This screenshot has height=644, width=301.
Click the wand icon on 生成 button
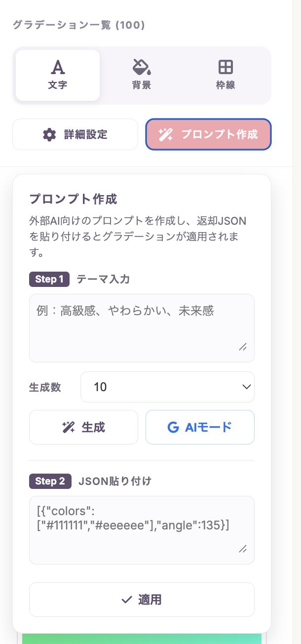click(x=69, y=427)
